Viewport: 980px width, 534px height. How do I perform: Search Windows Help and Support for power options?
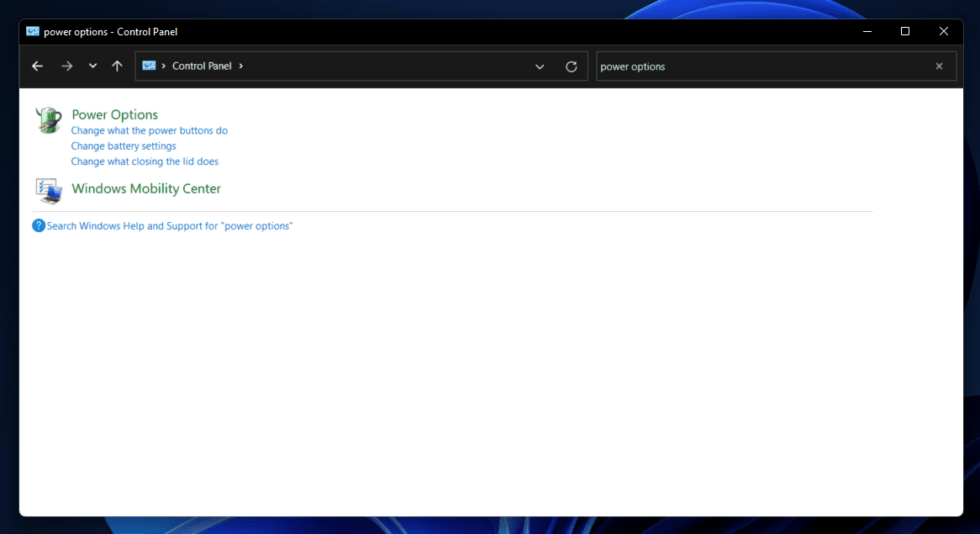(x=170, y=225)
